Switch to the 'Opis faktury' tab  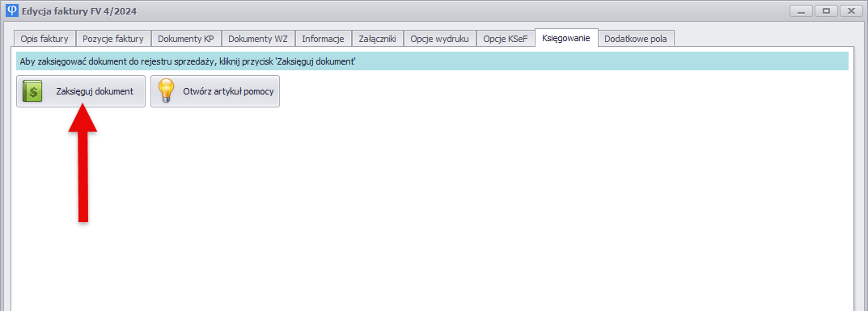click(44, 40)
